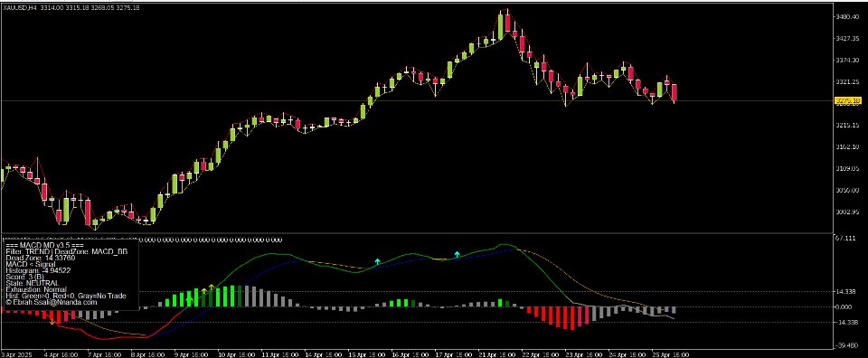
Task: Click the MACD < Signal status line
Action: point(31,265)
